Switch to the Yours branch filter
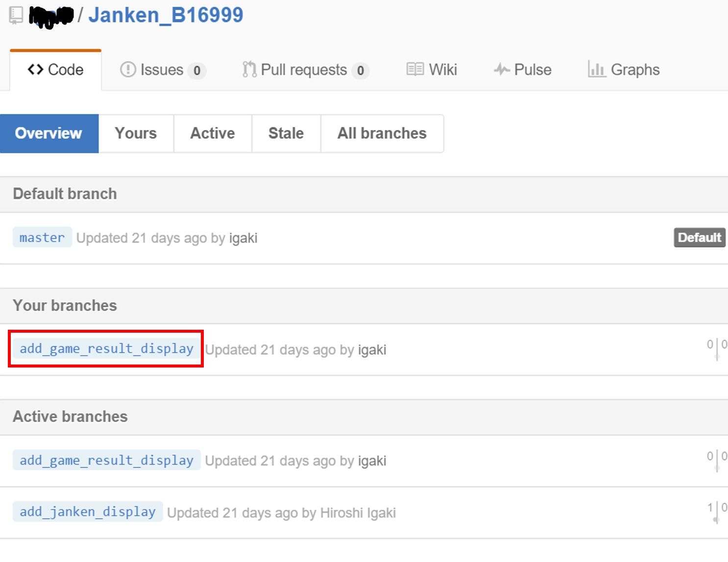Screen dimensions: 728x562 click(x=136, y=133)
